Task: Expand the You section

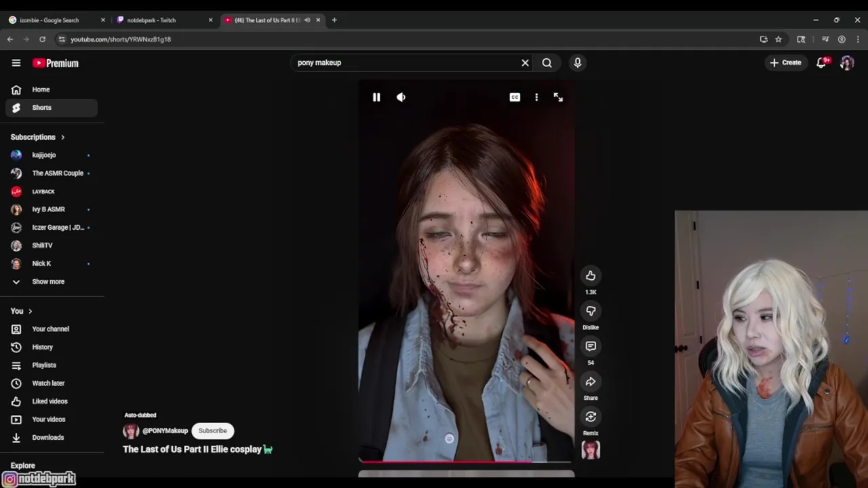Action: coord(22,311)
